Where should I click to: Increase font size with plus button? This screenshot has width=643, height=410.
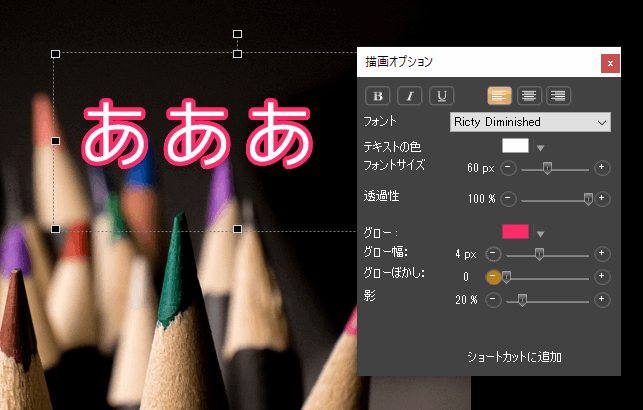(x=602, y=168)
